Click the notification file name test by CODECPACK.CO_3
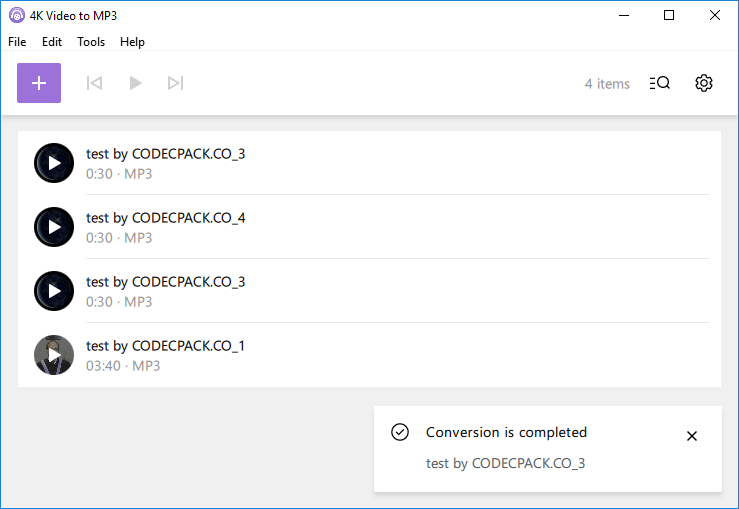The height and width of the screenshot is (509, 739). 505,463
